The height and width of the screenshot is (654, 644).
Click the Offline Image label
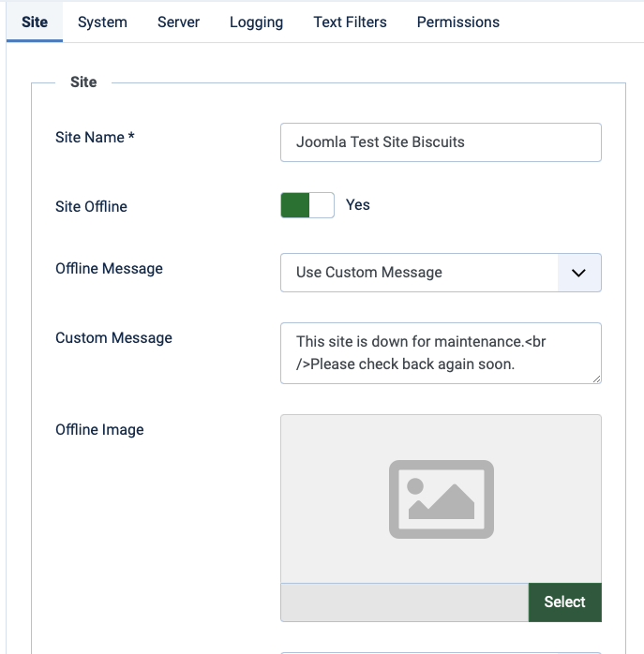[99, 430]
